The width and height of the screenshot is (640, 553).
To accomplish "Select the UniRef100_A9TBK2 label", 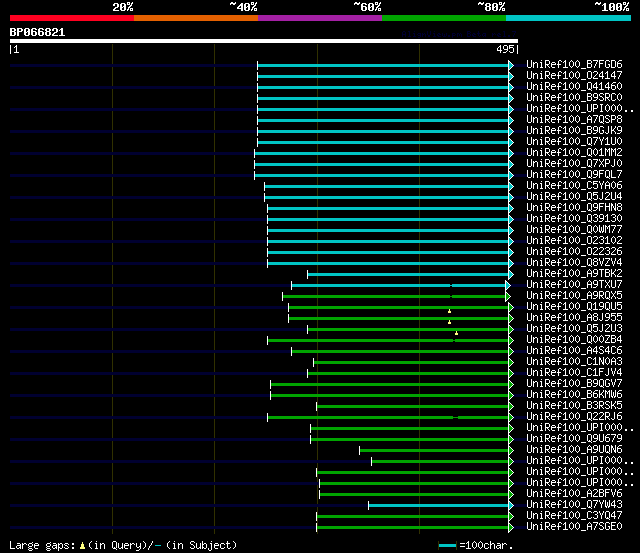I will point(574,274).
